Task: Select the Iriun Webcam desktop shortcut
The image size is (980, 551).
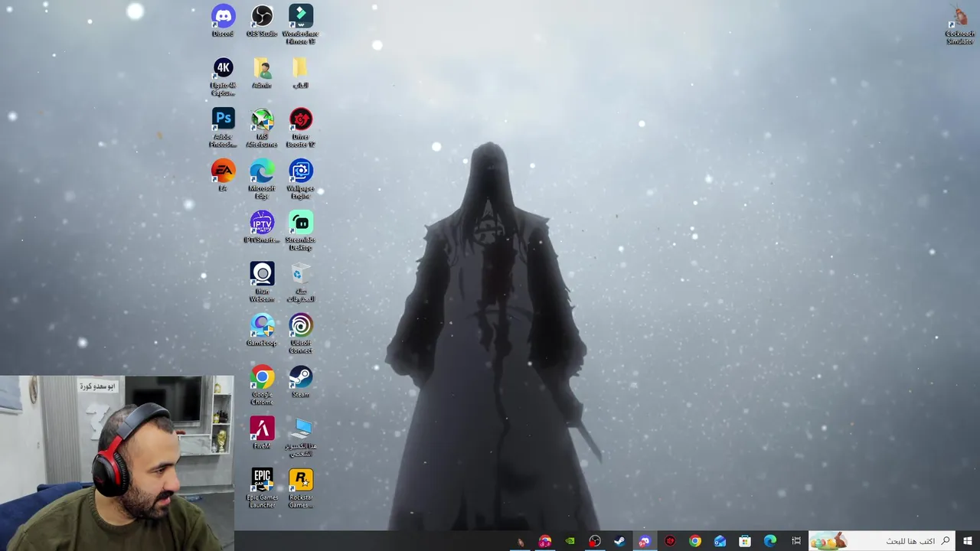Action: (262, 282)
